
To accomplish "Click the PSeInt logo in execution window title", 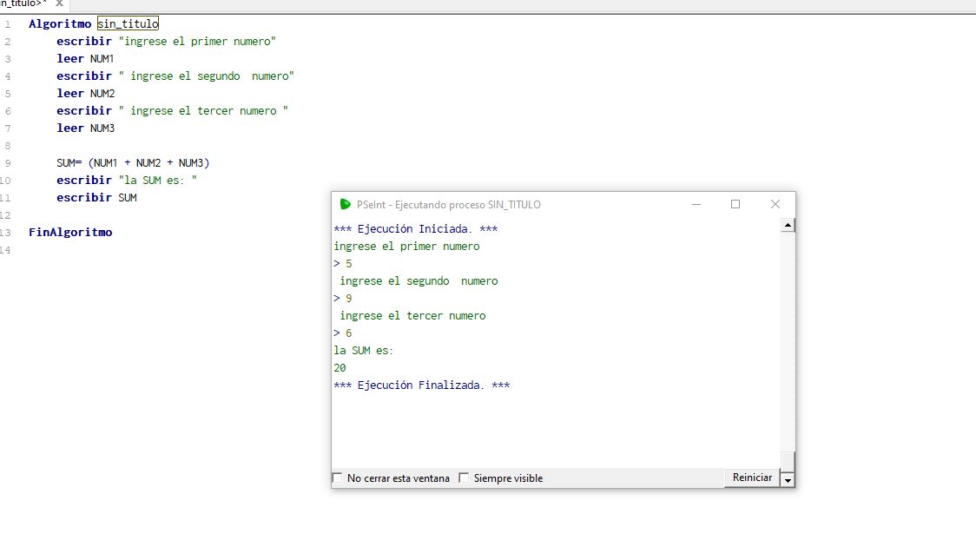I will click(346, 204).
